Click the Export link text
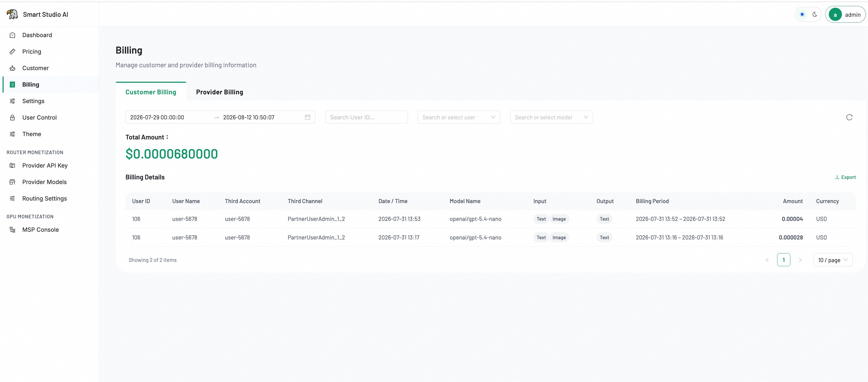The height and width of the screenshot is (382, 868). [x=848, y=177]
